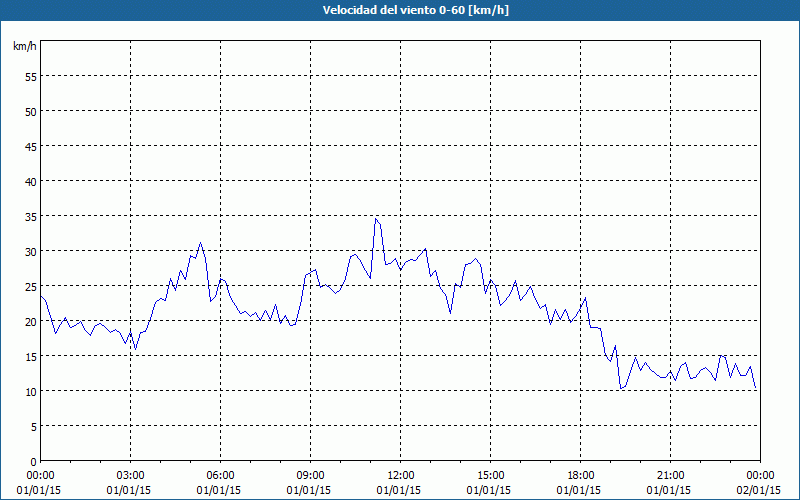800x500 pixels.
Task: Click the 18:00 time label on the axis
Action: click(x=581, y=476)
